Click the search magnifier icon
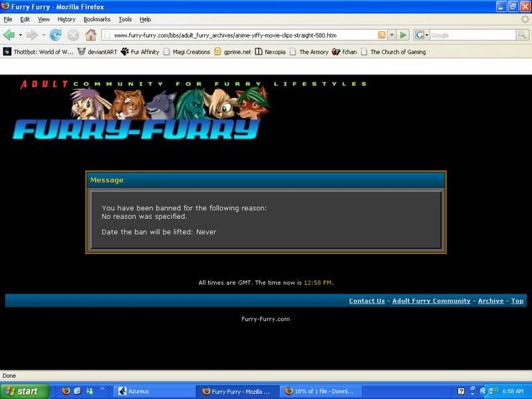The image size is (532, 399). 522,35
